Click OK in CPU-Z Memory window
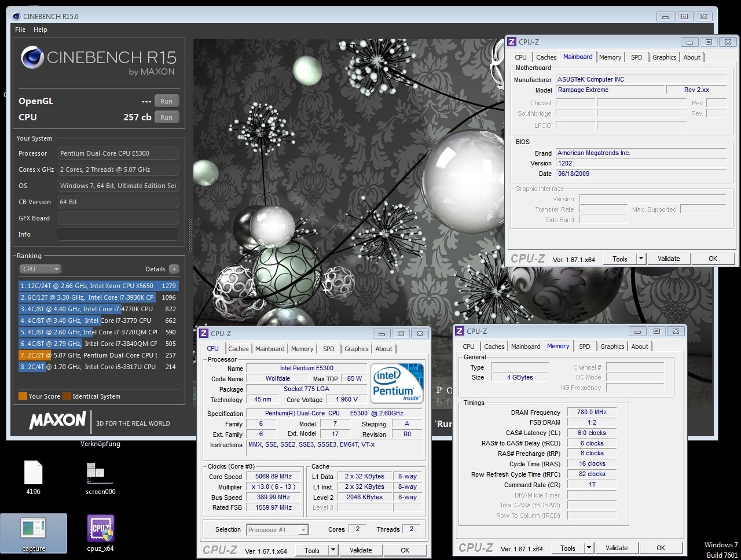 point(661,548)
